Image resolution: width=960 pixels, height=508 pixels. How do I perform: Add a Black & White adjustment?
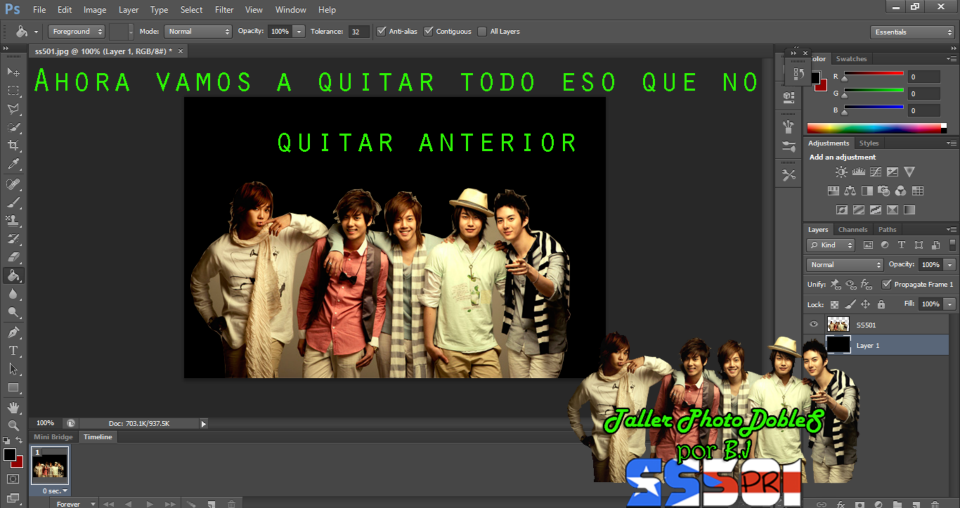867,191
